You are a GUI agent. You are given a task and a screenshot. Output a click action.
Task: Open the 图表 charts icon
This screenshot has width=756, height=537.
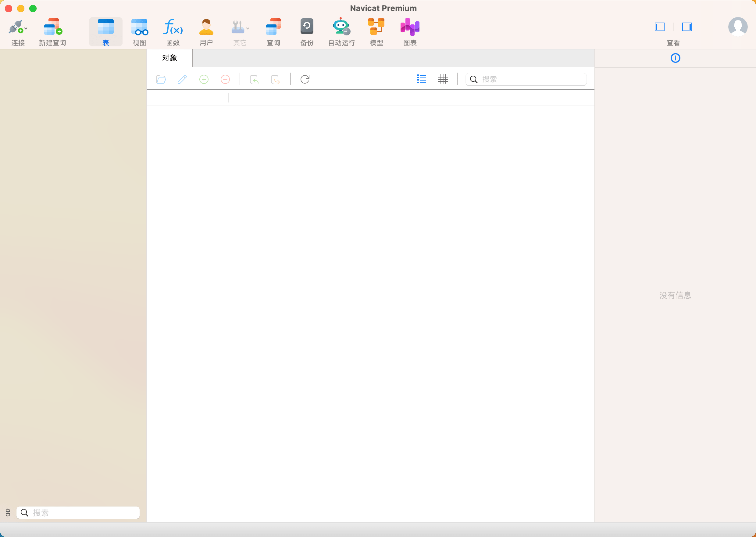[x=410, y=27]
